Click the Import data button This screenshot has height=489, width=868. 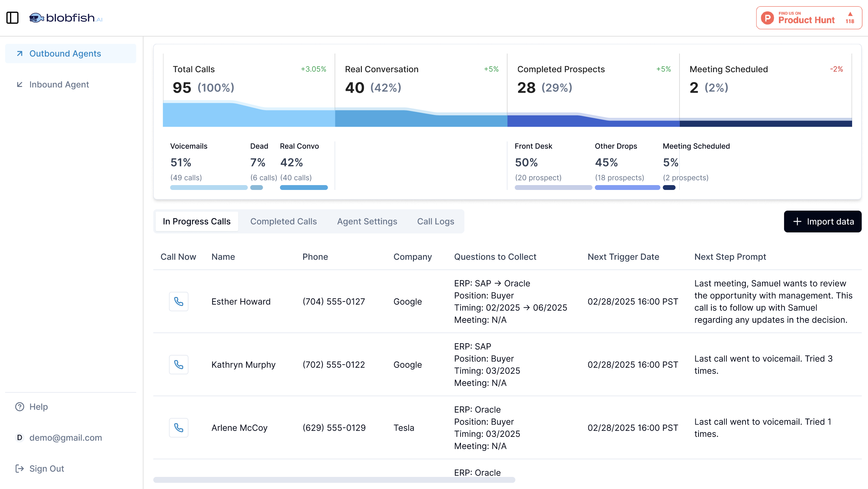click(x=823, y=221)
